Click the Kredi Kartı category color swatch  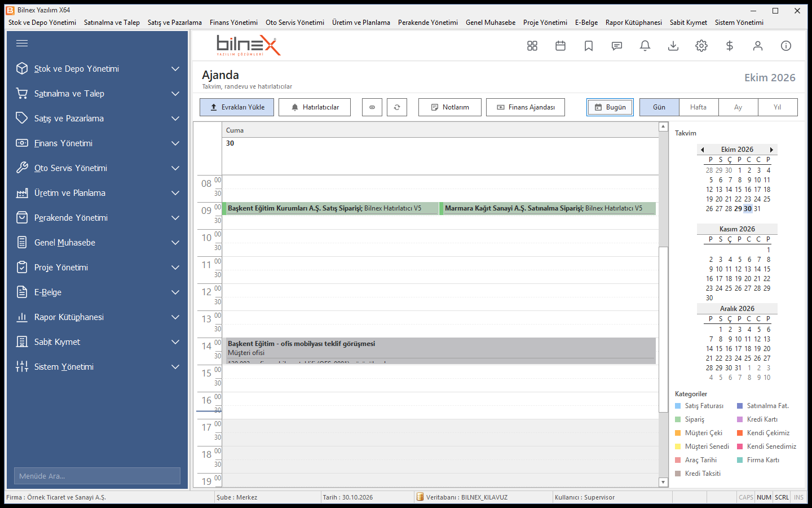[740, 419]
